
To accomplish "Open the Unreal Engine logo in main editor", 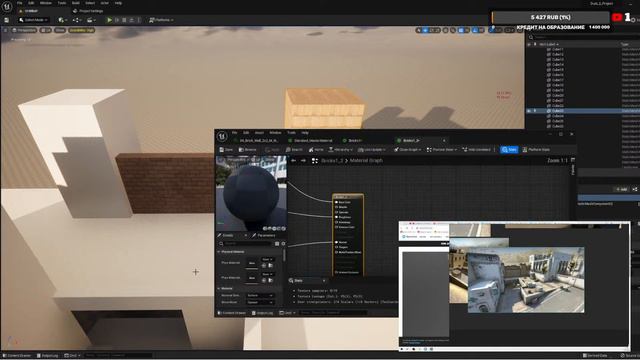I will tap(7, 6).
